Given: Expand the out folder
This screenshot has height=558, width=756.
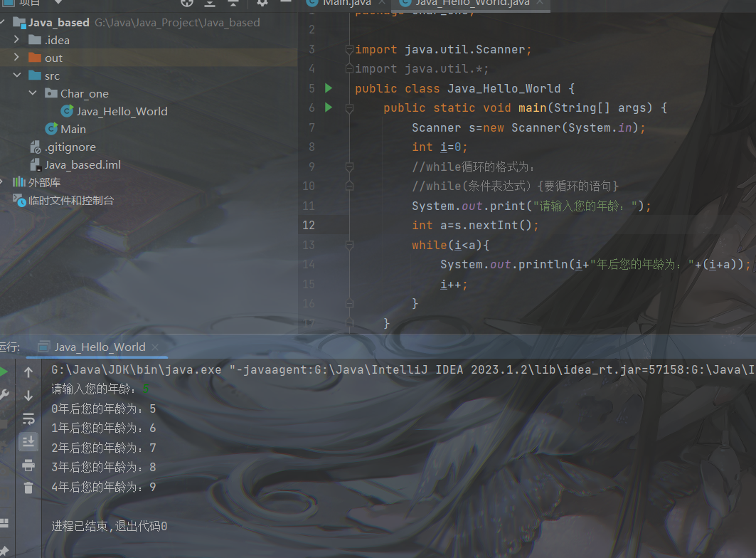Looking at the screenshot, I should click(17, 58).
